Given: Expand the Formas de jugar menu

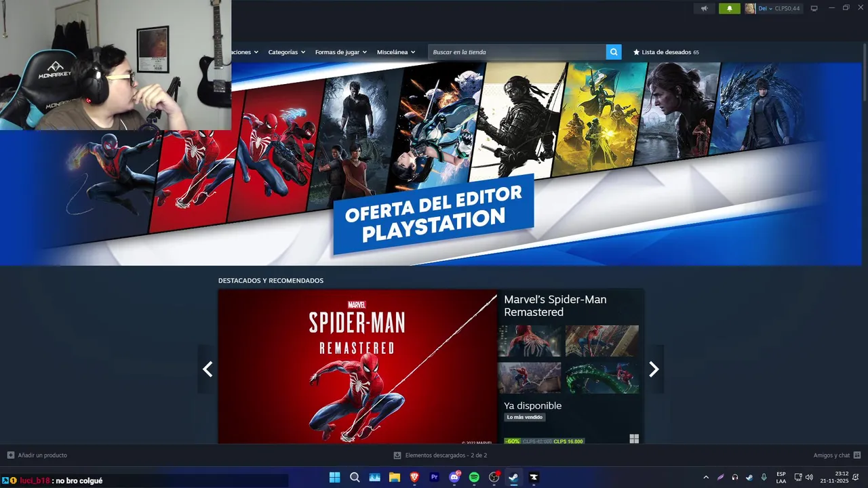Looking at the screenshot, I should point(340,52).
